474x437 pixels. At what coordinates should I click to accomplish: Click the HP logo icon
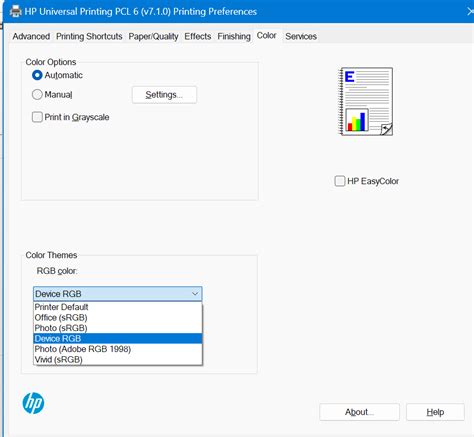pyautogui.click(x=33, y=403)
